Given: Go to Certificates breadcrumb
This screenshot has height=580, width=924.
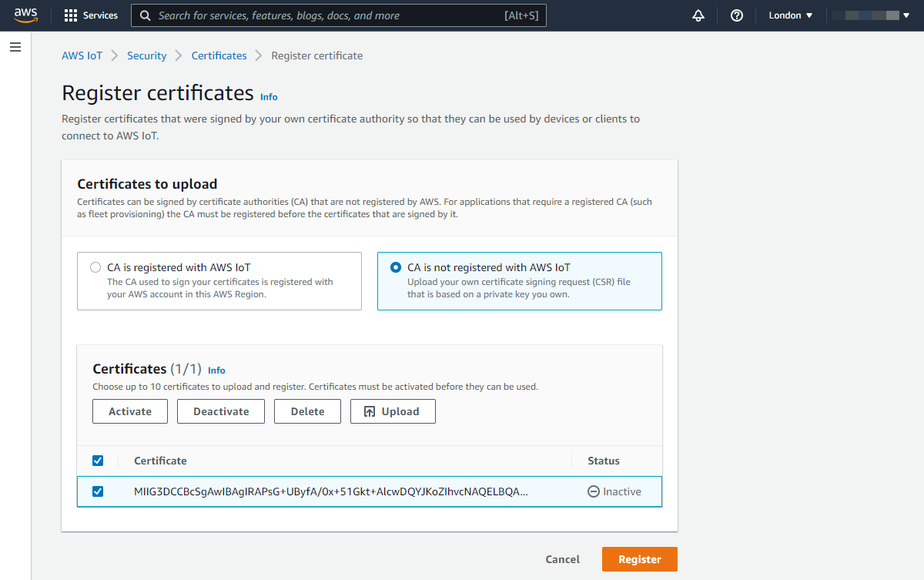Looking at the screenshot, I should click(x=219, y=55).
